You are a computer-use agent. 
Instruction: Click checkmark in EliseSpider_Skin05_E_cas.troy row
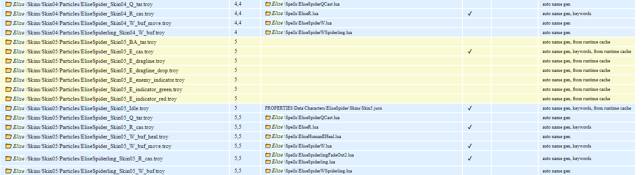[470, 52]
